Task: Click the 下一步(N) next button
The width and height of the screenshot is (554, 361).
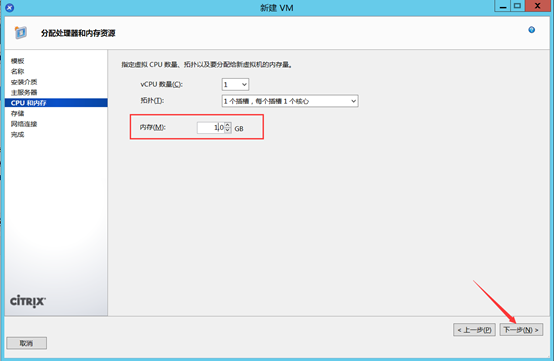Action: tap(521, 330)
